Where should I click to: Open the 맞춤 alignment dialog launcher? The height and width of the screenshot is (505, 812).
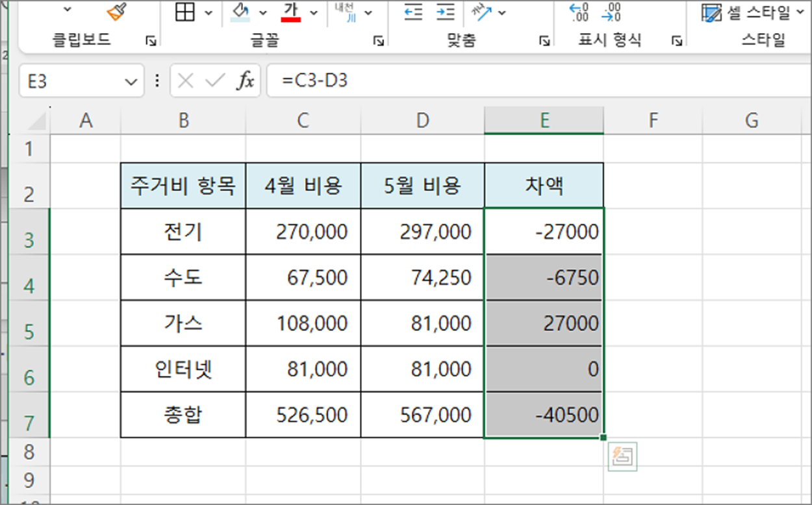pos(544,42)
